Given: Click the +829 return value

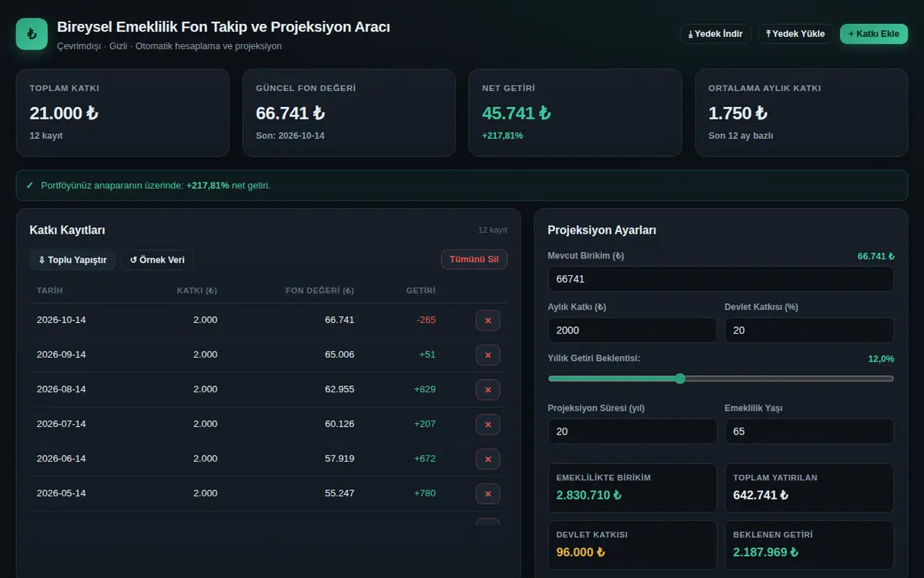Looking at the screenshot, I should (425, 389).
